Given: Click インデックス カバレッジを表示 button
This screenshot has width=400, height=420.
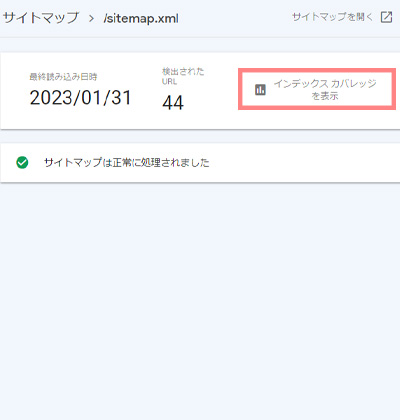Looking at the screenshot, I should point(317,89).
